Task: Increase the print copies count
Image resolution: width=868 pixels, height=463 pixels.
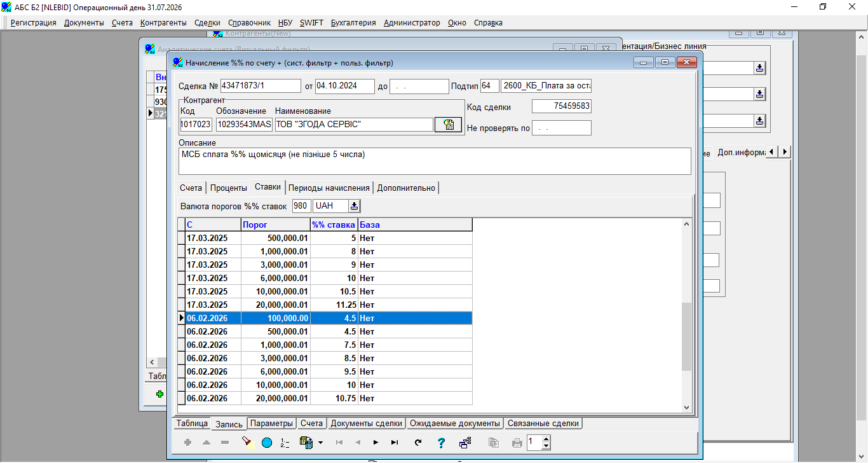Action: (546, 439)
